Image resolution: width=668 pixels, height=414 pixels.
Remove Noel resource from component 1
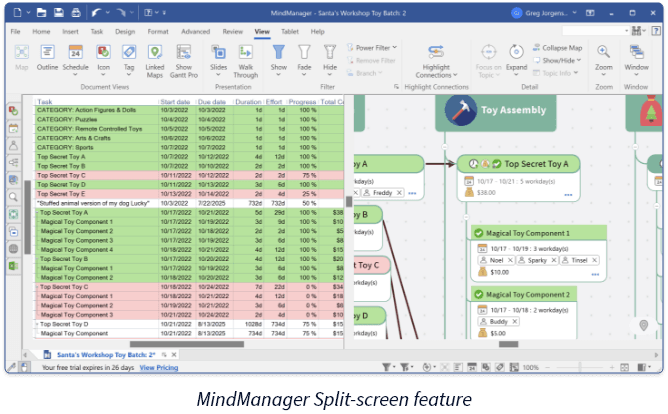[510, 260]
